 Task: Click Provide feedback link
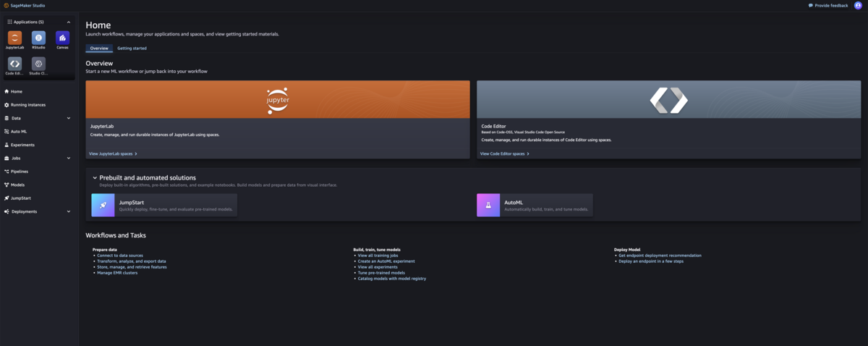pyautogui.click(x=828, y=5)
